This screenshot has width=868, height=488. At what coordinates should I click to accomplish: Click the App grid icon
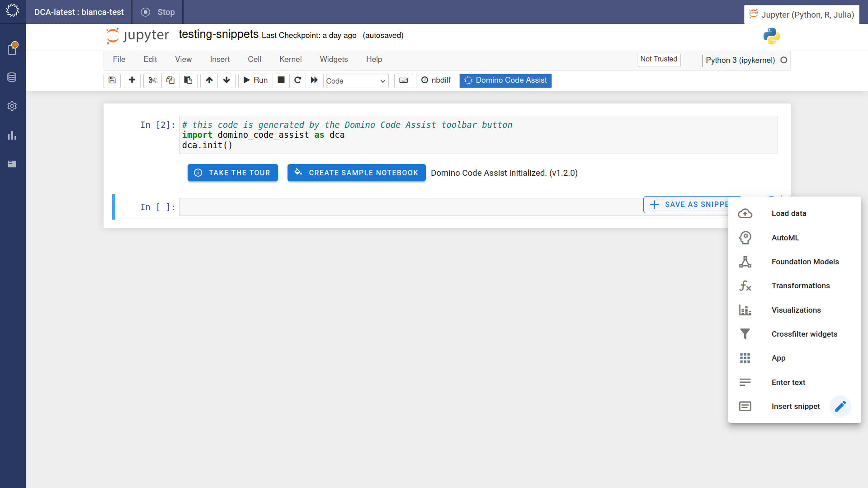tap(745, 358)
